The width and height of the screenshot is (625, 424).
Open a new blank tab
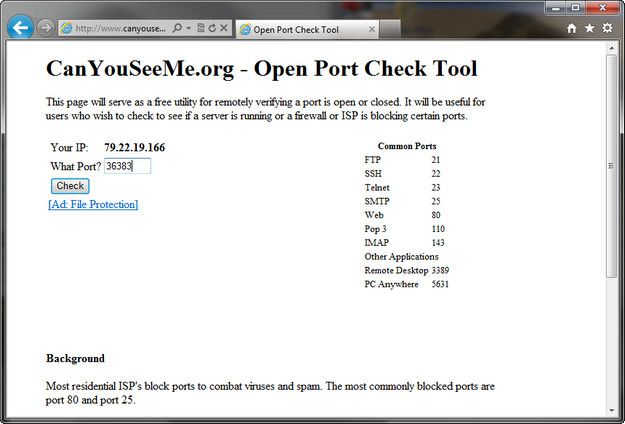pyautogui.click(x=389, y=29)
